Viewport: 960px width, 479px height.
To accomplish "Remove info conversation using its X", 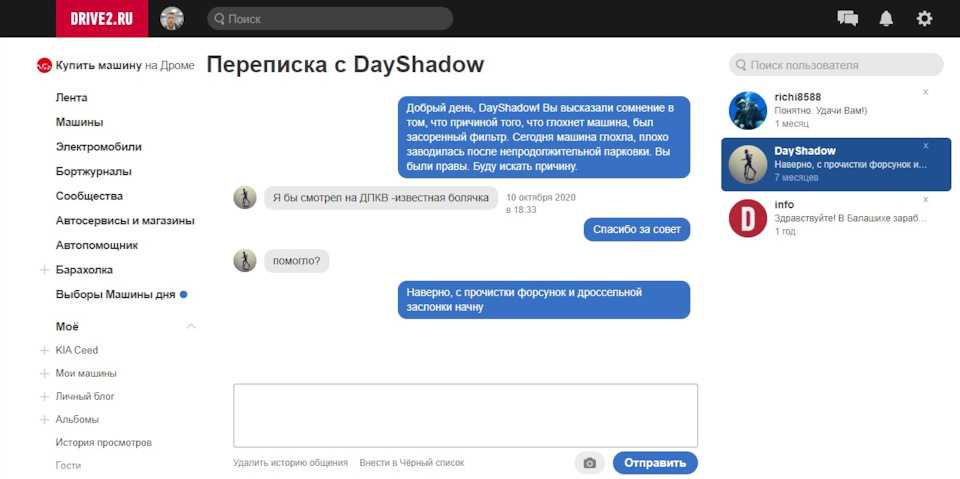I will 926,199.
